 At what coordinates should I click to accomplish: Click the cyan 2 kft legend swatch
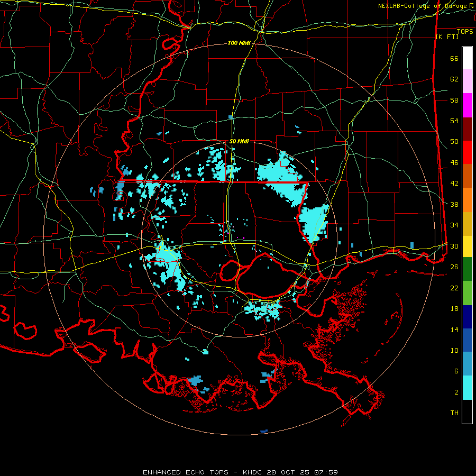pos(467,388)
